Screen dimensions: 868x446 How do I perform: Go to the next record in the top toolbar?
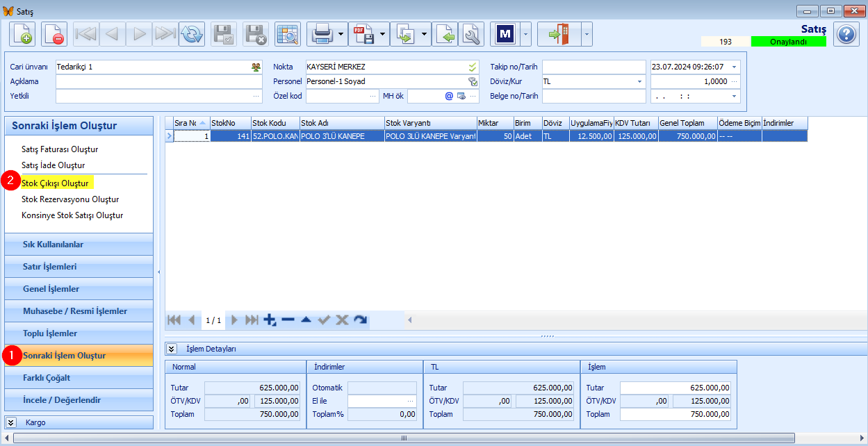coord(139,33)
